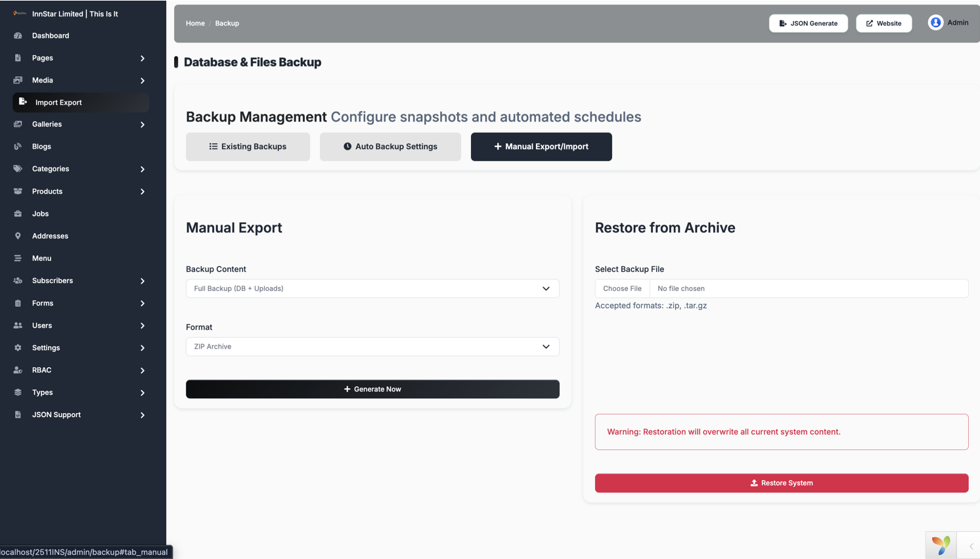980x559 pixels.
Task: Click the InnStar Limited logo icon
Action: [x=20, y=13]
